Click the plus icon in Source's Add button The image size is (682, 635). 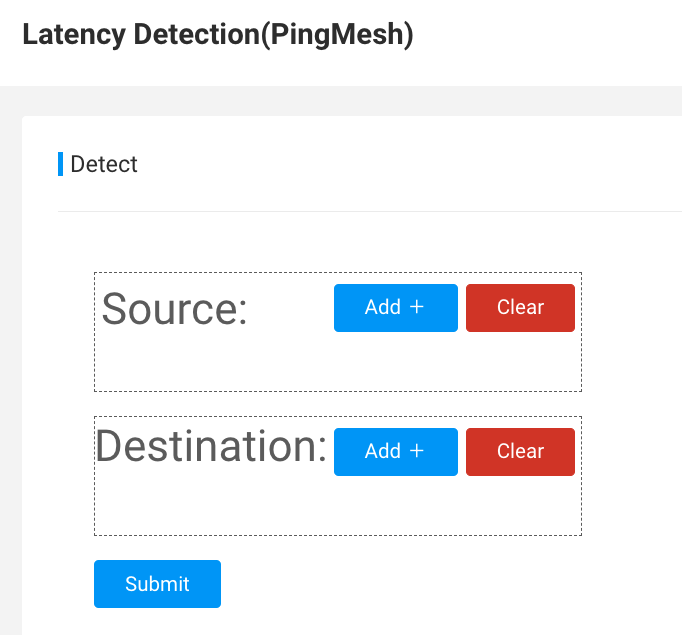[x=417, y=307]
